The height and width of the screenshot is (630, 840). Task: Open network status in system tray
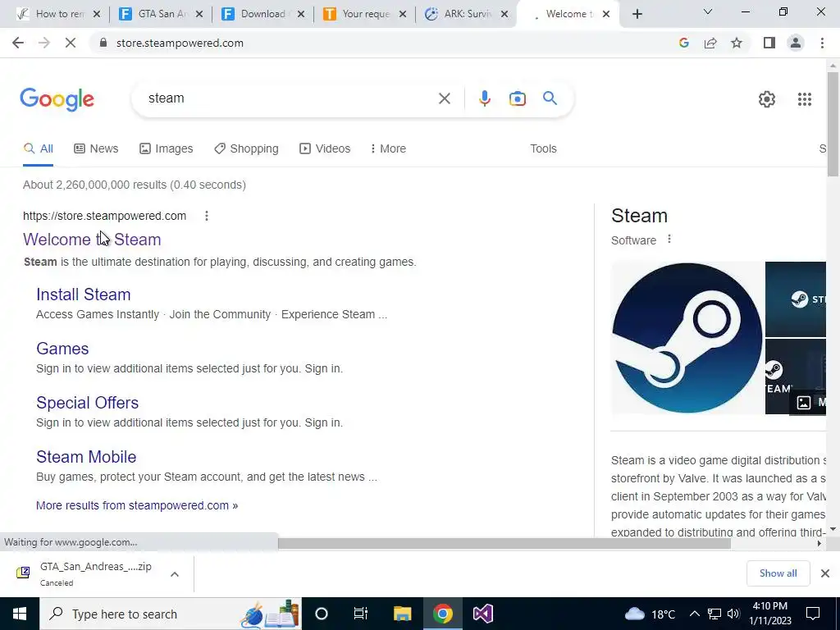click(x=714, y=614)
